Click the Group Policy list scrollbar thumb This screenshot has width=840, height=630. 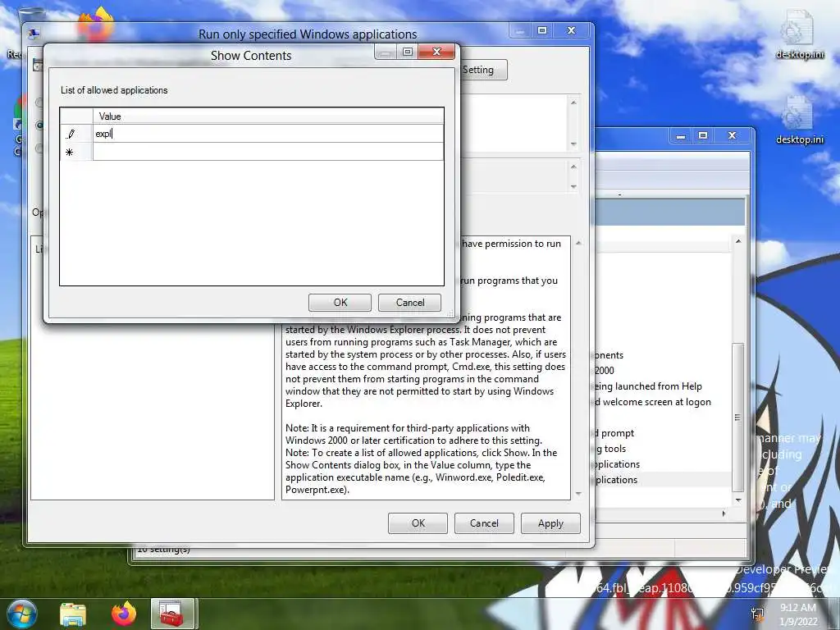coord(737,417)
